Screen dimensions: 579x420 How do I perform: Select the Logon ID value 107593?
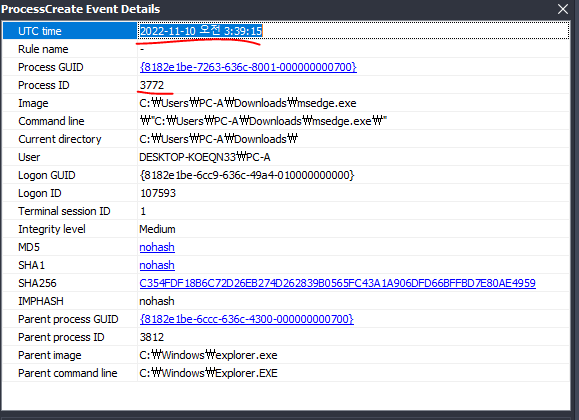pyautogui.click(x=158, y=193)
